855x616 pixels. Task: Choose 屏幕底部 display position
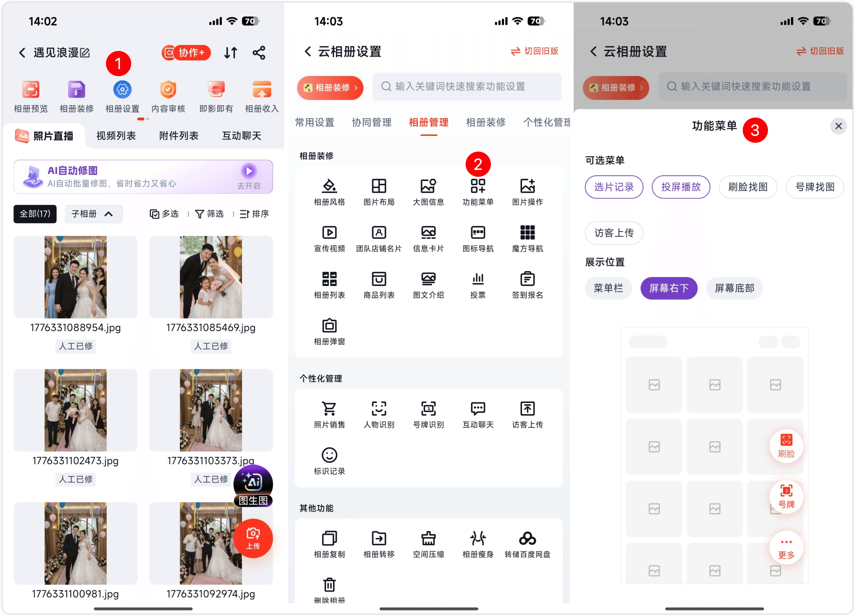(734, 288)
